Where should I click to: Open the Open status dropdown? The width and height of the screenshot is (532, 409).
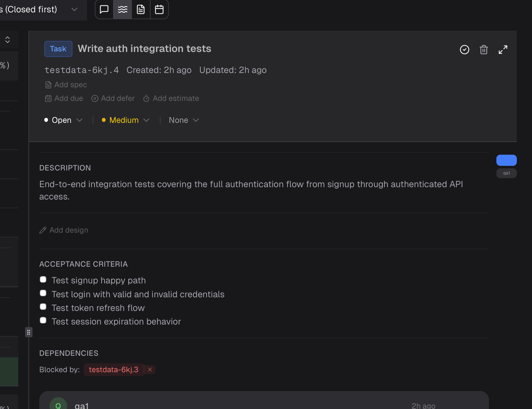coord(63,120)
